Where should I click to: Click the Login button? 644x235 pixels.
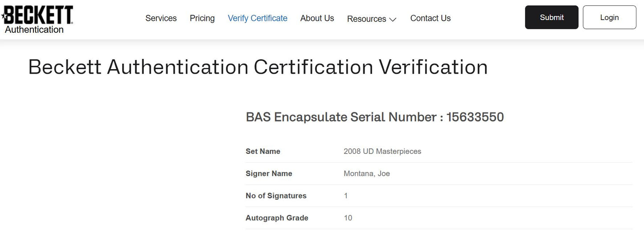609,17
